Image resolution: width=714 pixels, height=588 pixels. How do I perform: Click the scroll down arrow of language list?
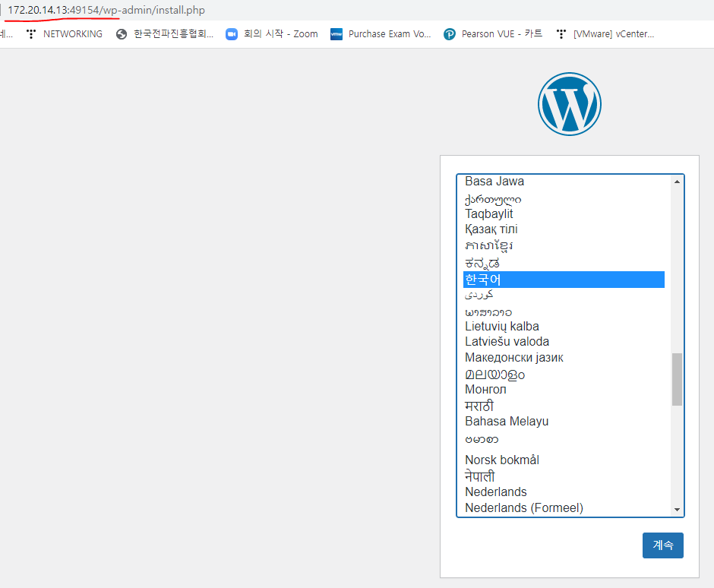point(677,510)
